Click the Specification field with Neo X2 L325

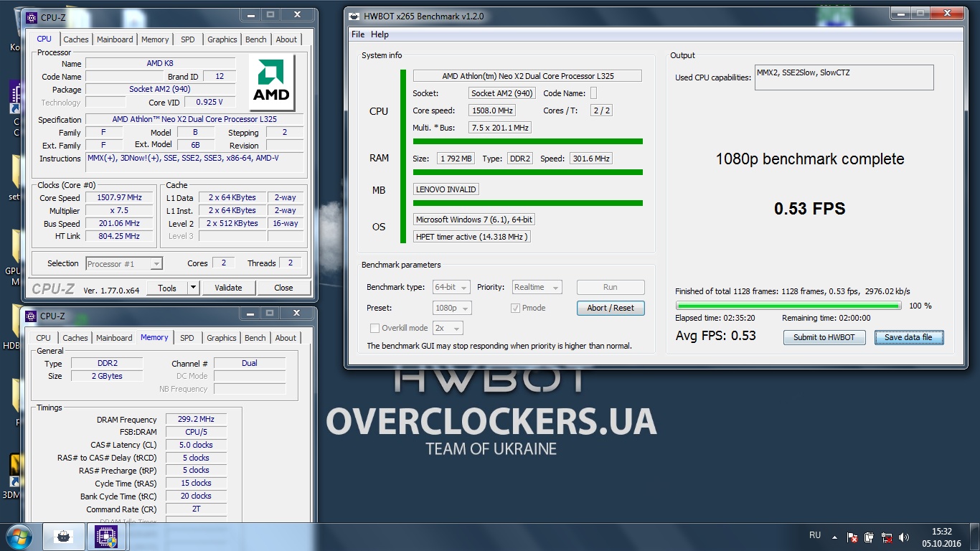click(x=194, y=120)
